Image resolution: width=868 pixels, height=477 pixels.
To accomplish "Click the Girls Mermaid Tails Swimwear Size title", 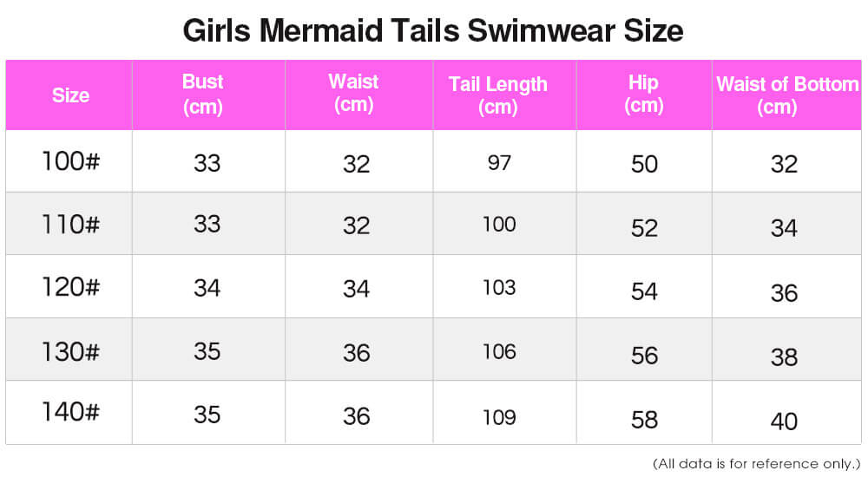I will (x=433, y=30).
